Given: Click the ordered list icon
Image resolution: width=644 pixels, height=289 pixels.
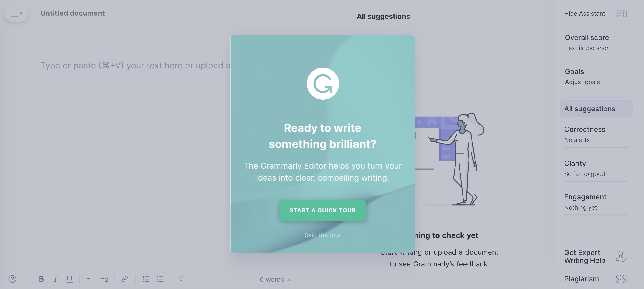Looking at the screenshot, I should tap(146, 279).
